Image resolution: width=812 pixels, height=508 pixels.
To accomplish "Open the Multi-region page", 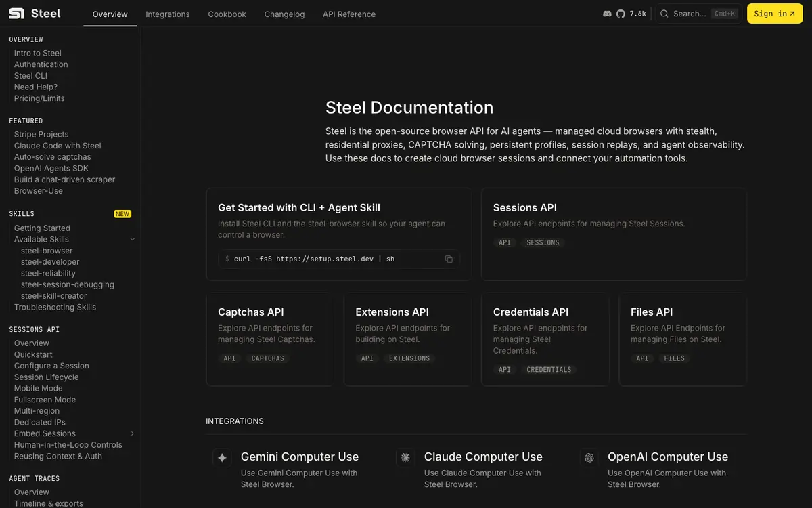I will click(37, 411).
